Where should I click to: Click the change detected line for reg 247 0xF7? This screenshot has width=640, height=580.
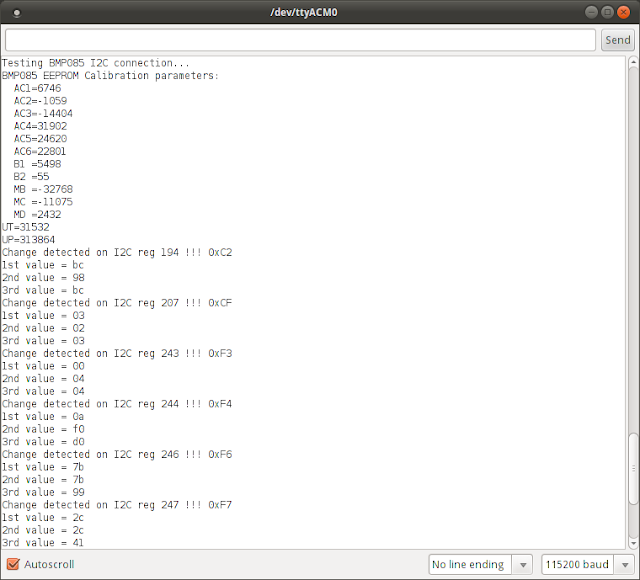117,505
